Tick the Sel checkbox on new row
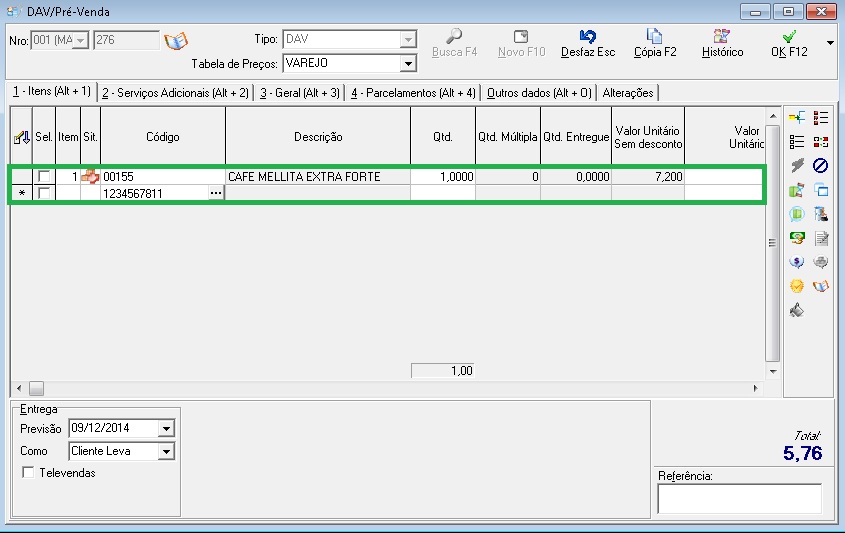Image resolution: width=845 pixels, height=533 pixels. 44,193
